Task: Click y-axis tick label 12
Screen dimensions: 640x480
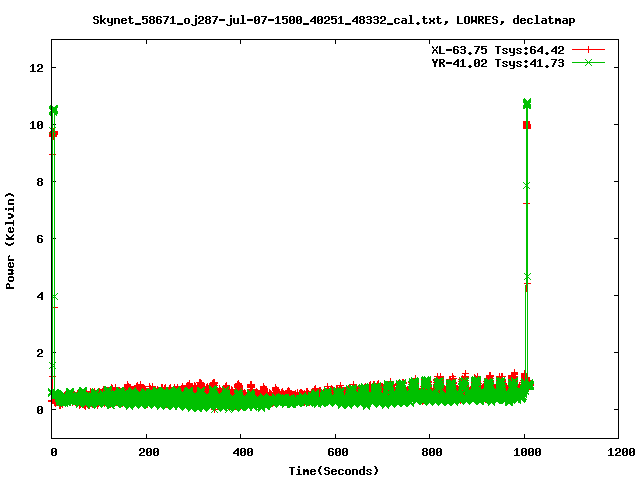Action: point(36,68)
